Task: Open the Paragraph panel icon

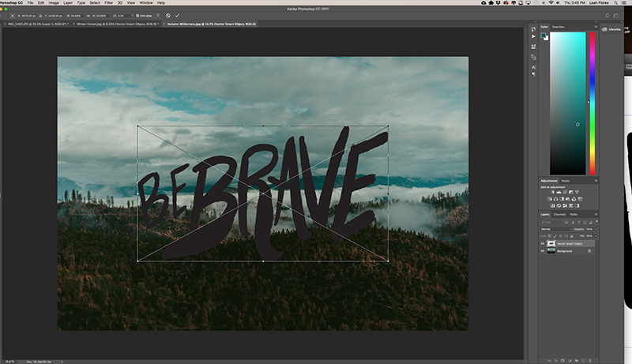Action: pos(534,74)
